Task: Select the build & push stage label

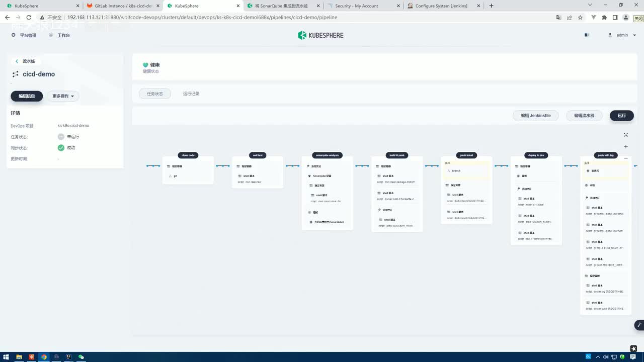Action: coord(397,155)
